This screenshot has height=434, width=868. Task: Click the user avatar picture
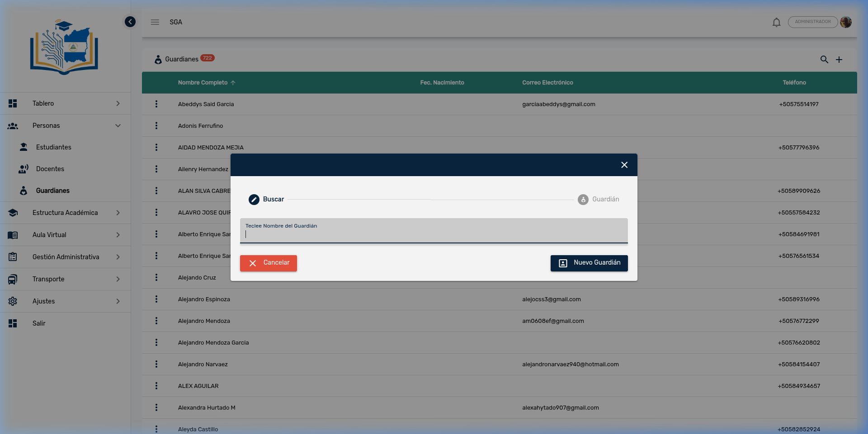click(x=846, y=22)
